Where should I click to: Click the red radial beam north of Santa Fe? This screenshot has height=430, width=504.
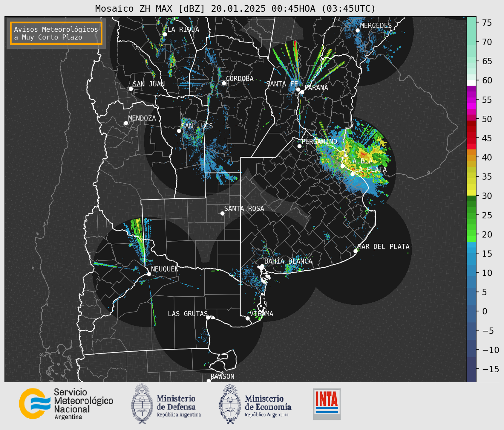point(295,49)
